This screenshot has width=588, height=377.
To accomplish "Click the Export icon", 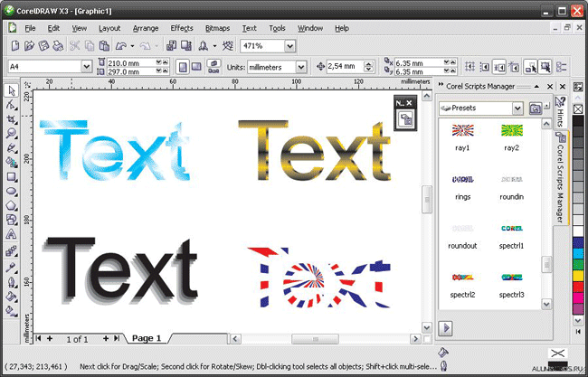I will point(186,46).
